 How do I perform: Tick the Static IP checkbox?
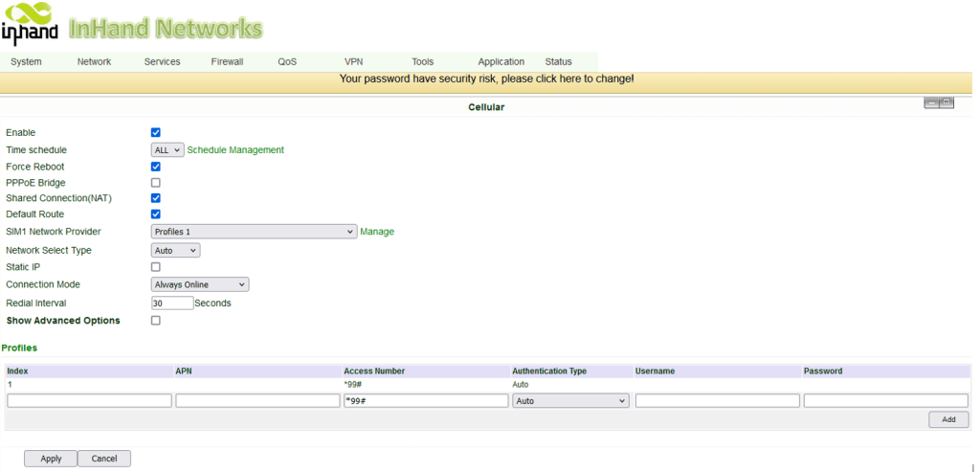[x=156, y=267]
